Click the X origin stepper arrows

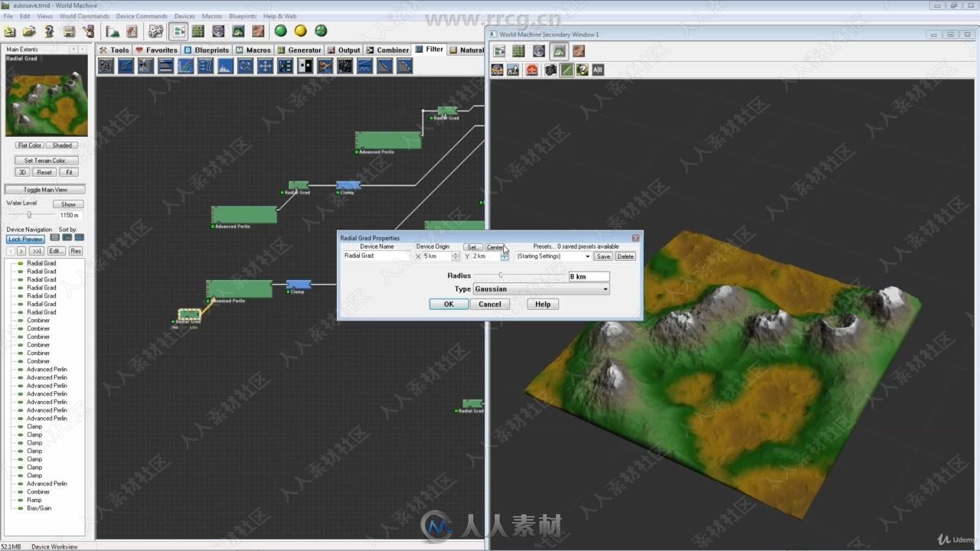tap(456, 256)
